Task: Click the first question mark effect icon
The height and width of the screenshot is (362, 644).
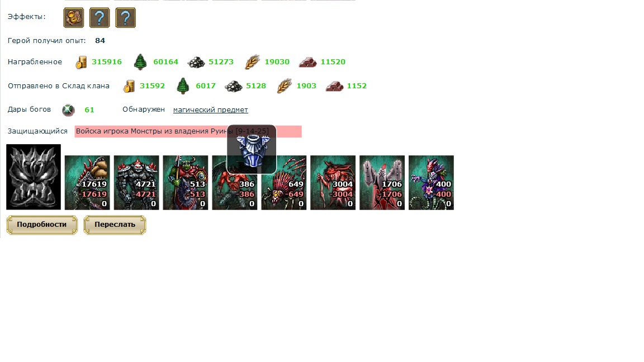Action: point(100,18)
